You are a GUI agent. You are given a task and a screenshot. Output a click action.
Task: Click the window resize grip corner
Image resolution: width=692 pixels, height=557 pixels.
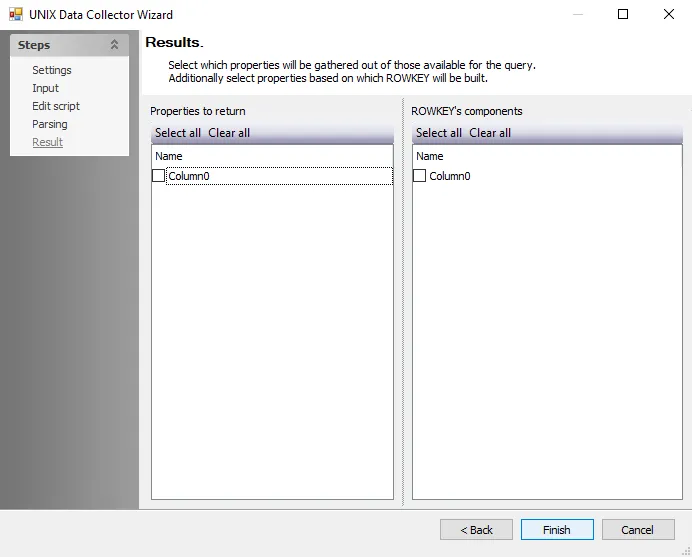[x=686, y=552]
